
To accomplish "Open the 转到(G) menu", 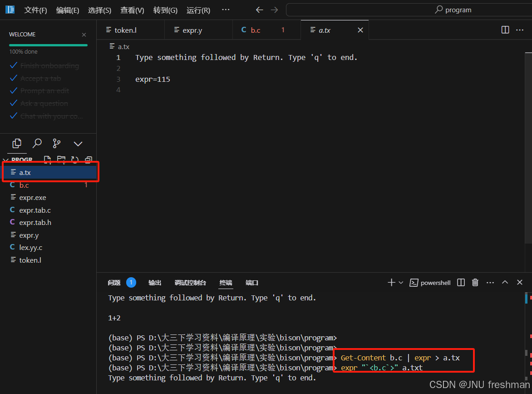I will click(x=165, y=10).
